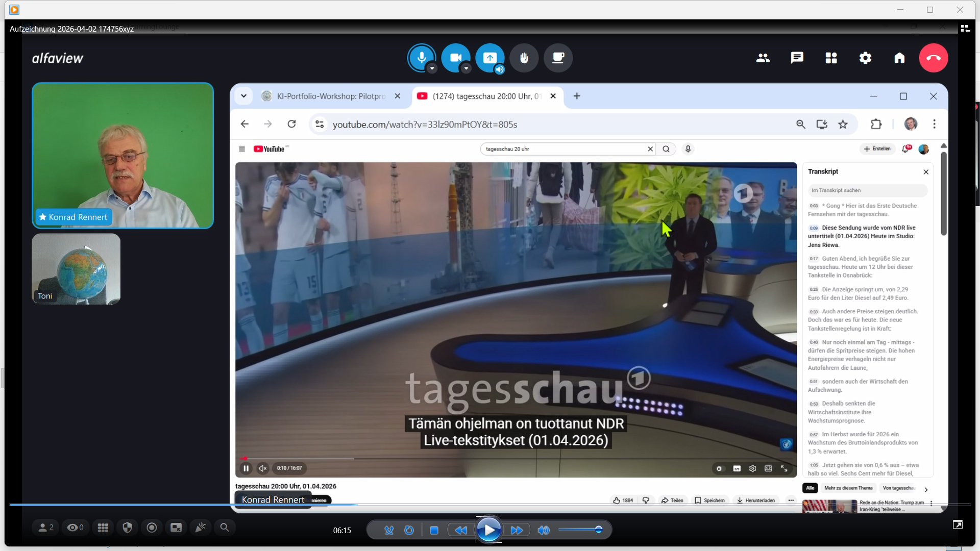Open the microphone options dropdown arrow
The height and width of the screenshot is (551, 980).
coord(432,68)
